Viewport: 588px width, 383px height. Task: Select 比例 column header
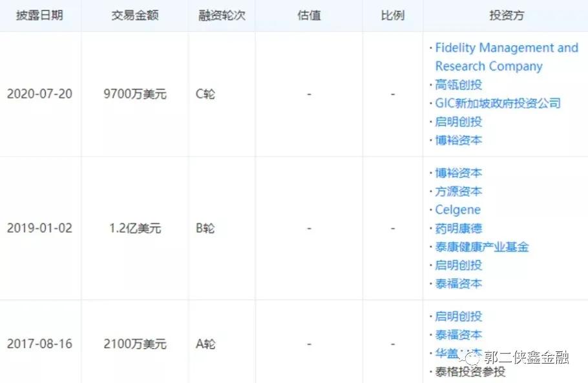coord(393,16)
